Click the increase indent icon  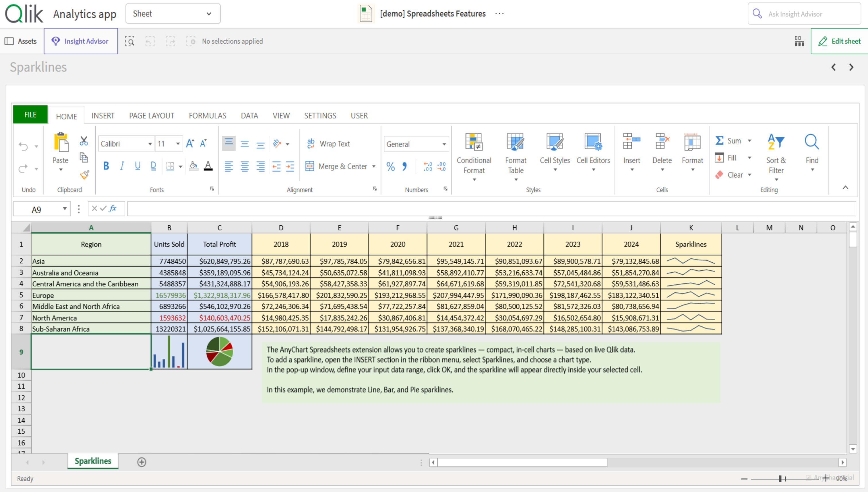(290, 166)
